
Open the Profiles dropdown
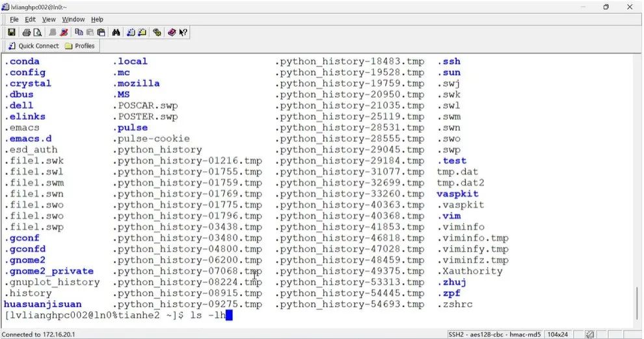[x=79, y=46]
